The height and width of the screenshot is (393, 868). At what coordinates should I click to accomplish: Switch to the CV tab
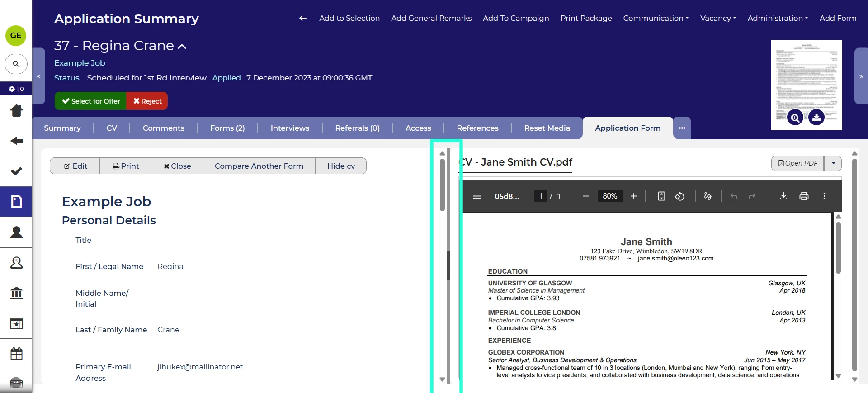click(112, 128)
